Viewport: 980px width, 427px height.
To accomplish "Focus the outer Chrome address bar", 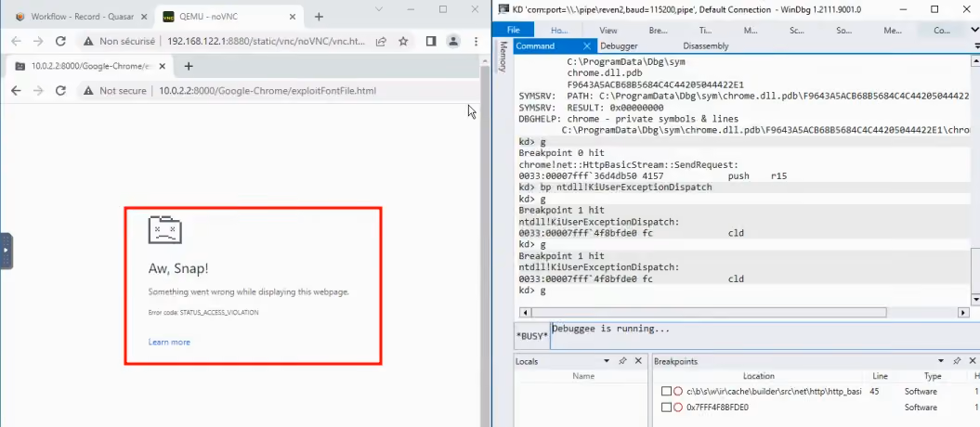I will click(x=267, y=41).
